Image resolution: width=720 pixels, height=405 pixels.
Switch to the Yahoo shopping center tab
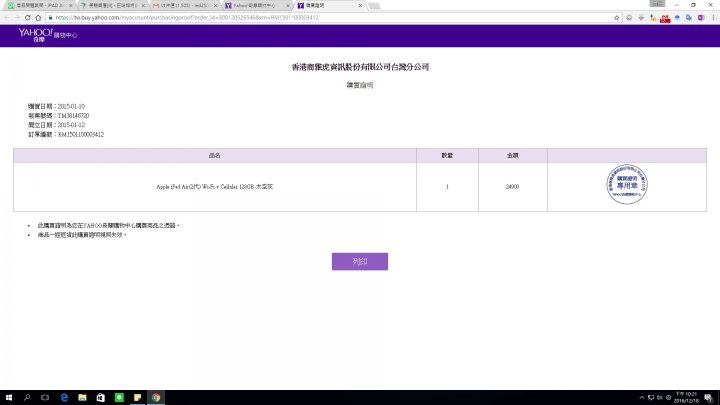pos(257,6)
